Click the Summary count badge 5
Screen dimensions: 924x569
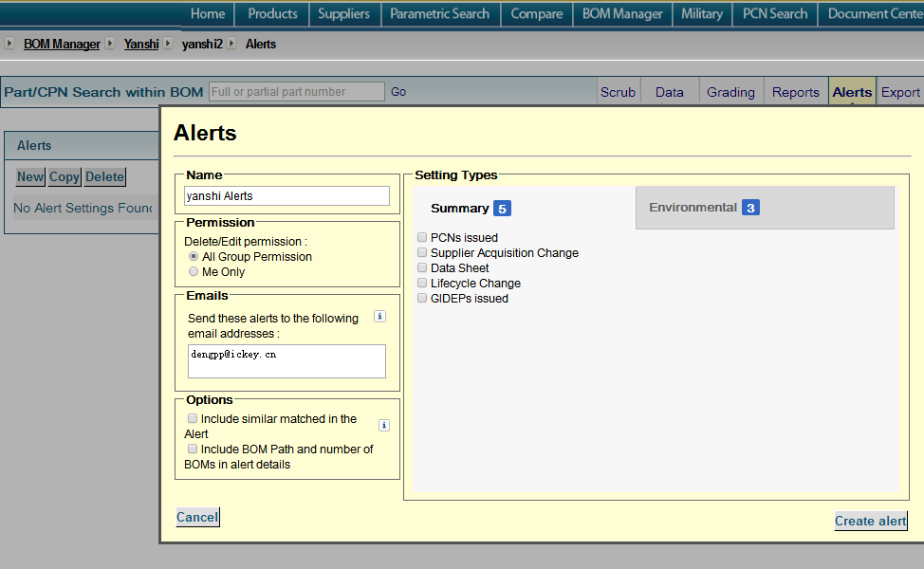pyautogui.click(x=502, y=209)
